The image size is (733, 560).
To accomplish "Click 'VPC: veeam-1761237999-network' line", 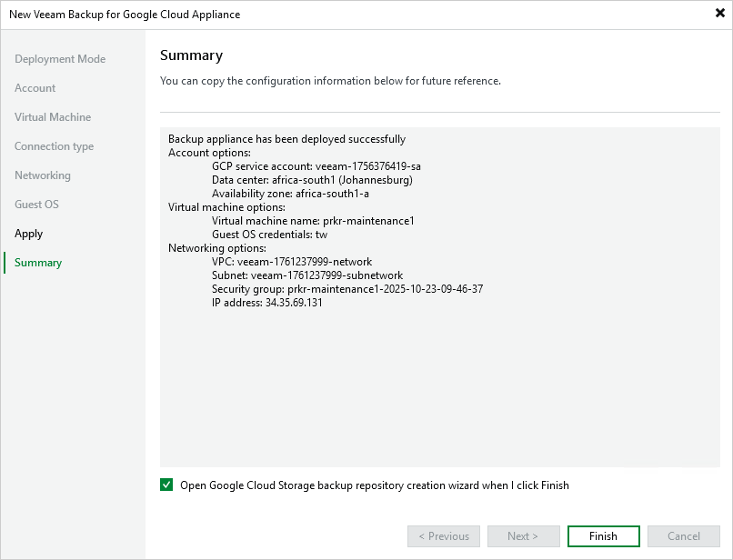I will click(292, 262).
